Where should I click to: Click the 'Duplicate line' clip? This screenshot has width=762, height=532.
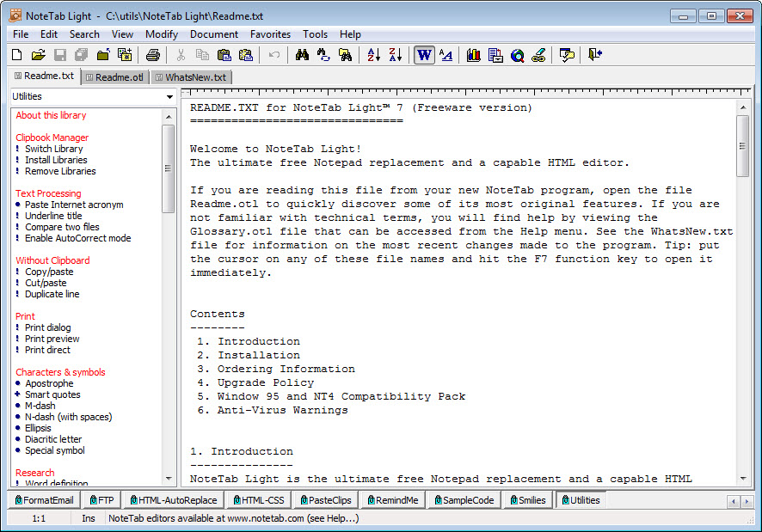[52, 294]
